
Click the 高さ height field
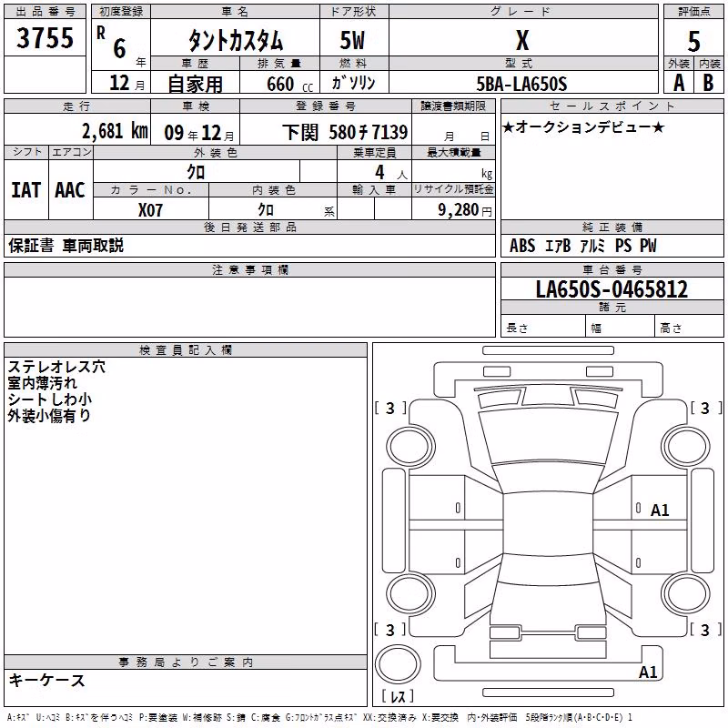tap(689, 326)
